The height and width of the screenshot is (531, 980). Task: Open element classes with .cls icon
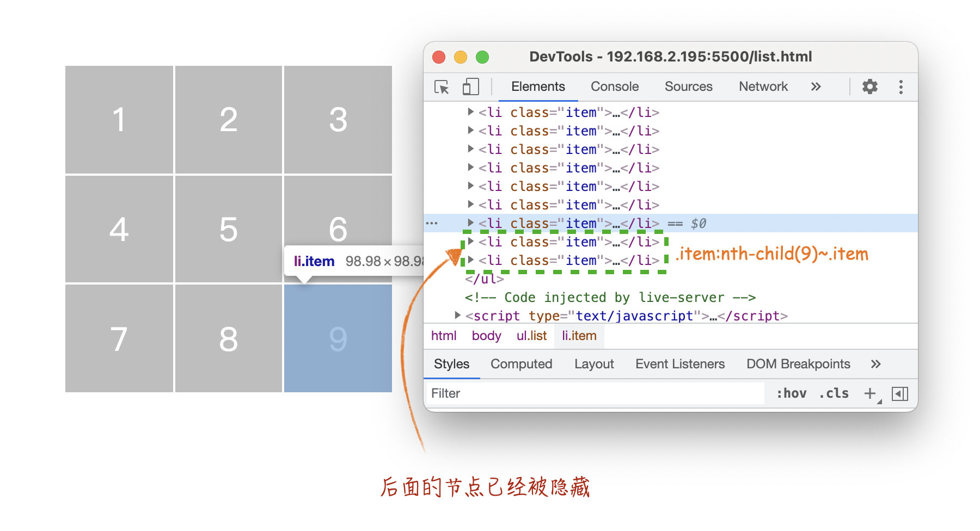[833, 393]
